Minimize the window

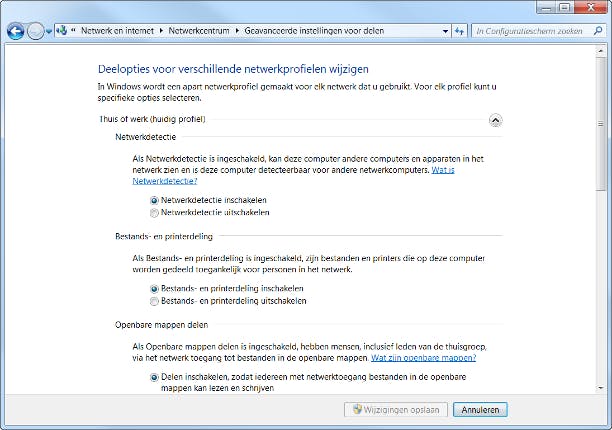(546, 7)
